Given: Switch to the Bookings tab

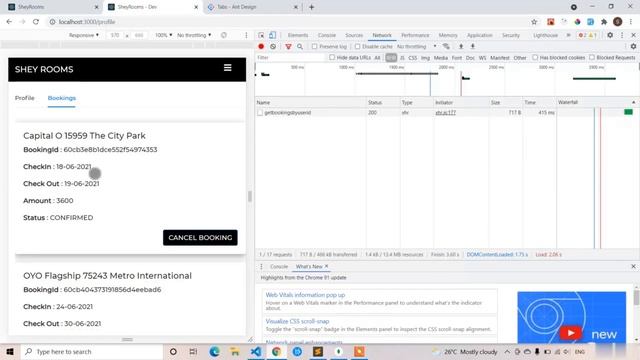Looking at the screenshot, I should [62, 98].
